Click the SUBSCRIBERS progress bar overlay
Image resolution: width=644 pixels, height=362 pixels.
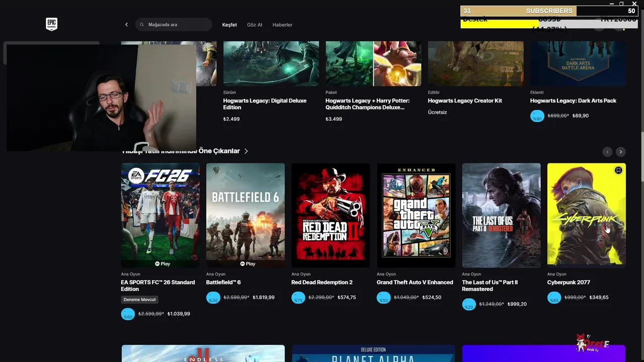[549, 11]
